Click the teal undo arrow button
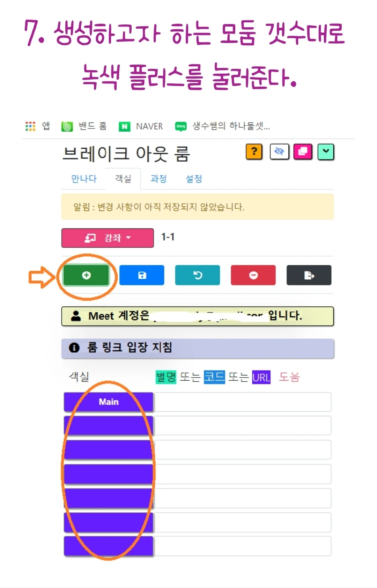 point(198,275)
